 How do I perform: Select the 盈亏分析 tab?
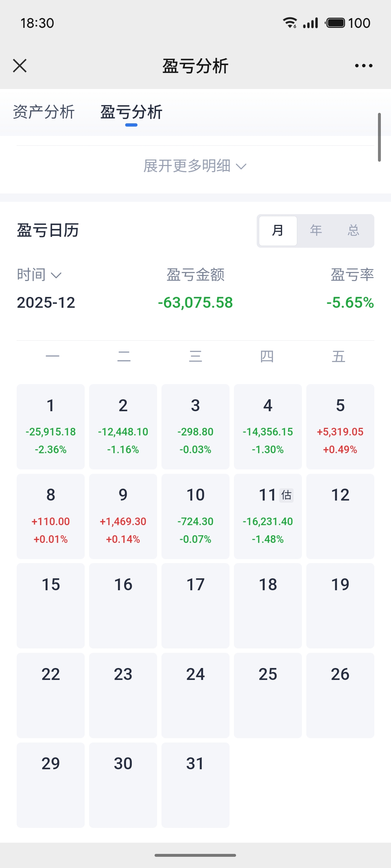click(x=131, y=112)
